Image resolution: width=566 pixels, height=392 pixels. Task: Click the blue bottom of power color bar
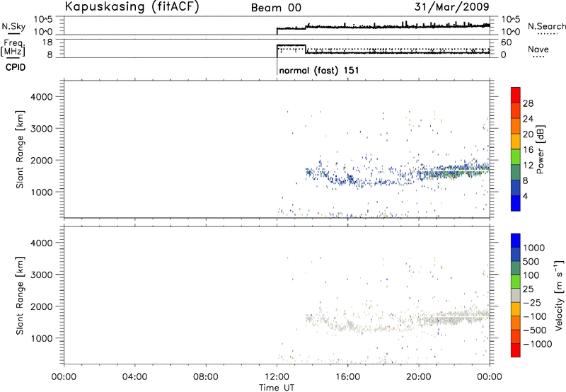516,203
